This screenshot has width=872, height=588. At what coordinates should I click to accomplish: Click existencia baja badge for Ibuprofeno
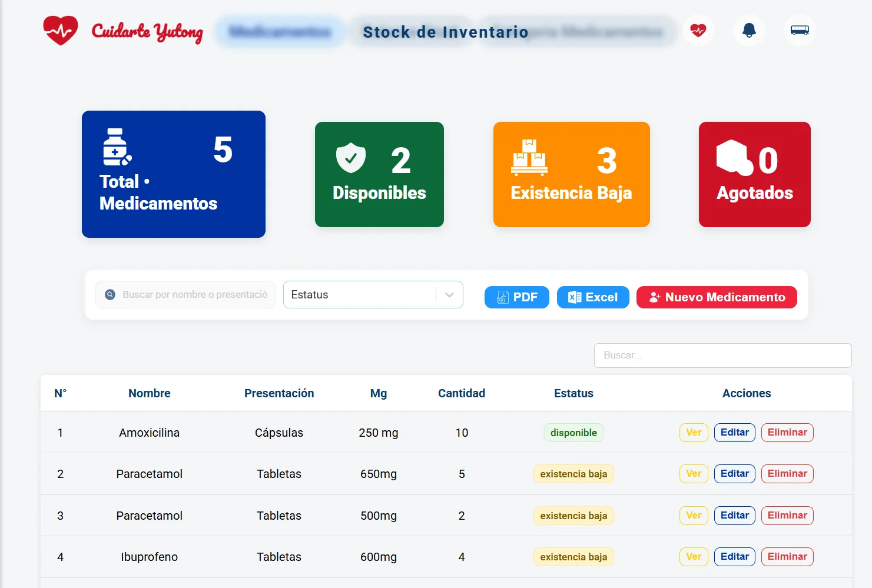click(573, 557)
